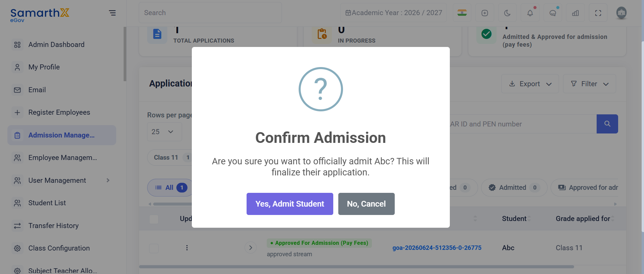
Task: Open the user avatar profile menu
Action: pos(621,13)
